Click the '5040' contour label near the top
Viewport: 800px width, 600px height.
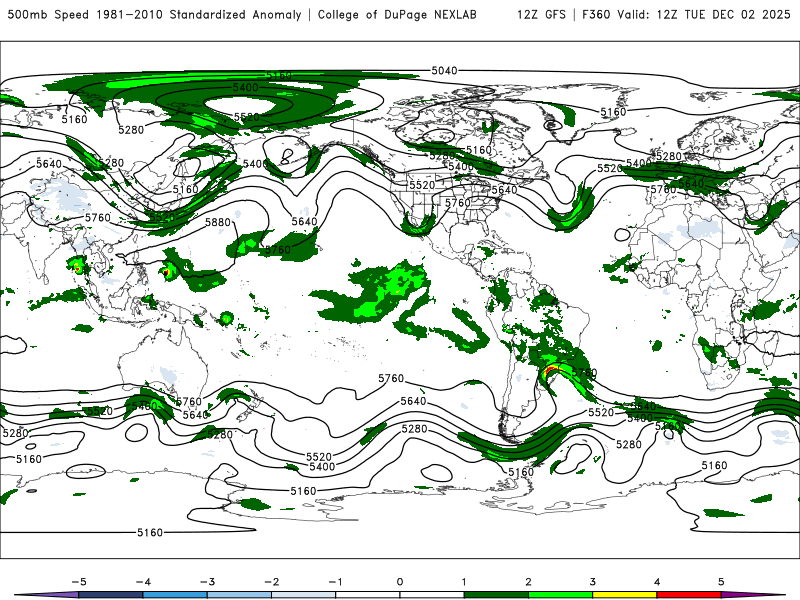coord(444,70)
